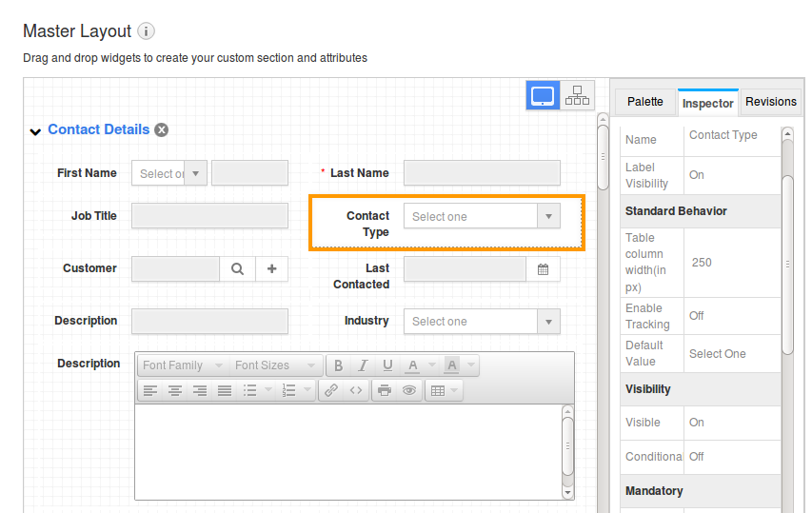Image resolution: width=812 pixels, height=513 pixels.
Task: Click the Bold formatting icon
Action: (339, 365)
